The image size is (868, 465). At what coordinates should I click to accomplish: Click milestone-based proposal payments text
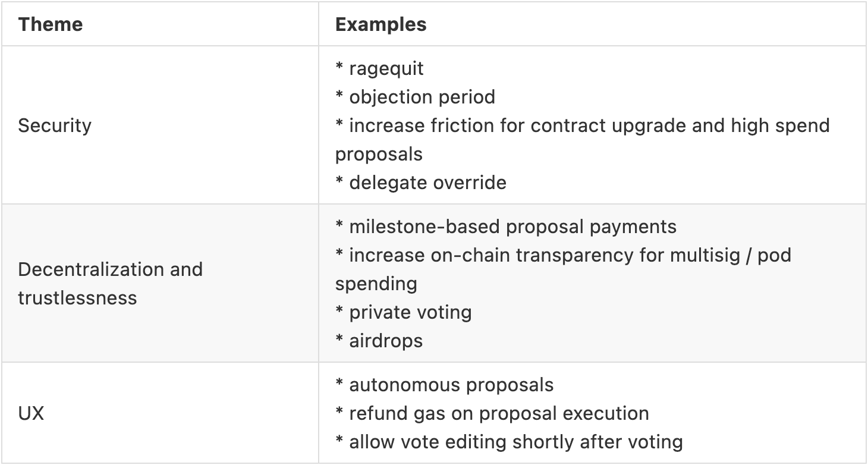click(x=512, y=227)
